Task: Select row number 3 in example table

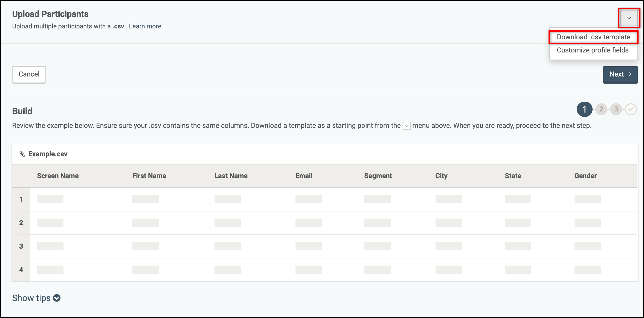Action: tap(21, 246)
